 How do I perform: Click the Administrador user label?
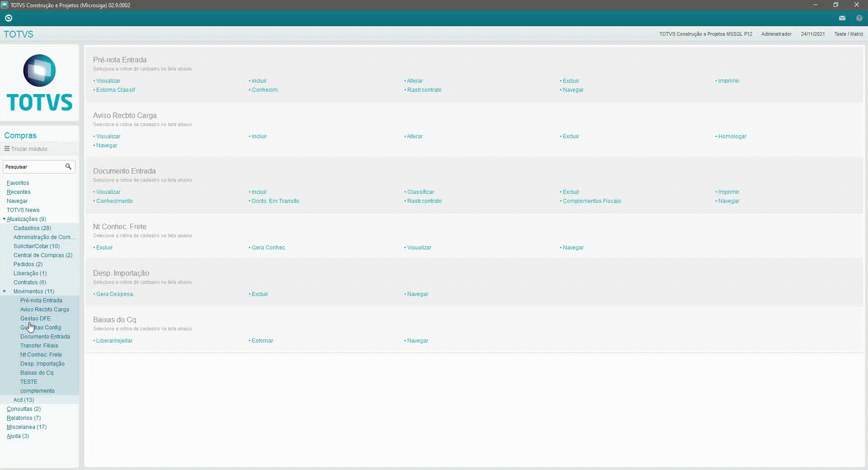click(776, 34)
